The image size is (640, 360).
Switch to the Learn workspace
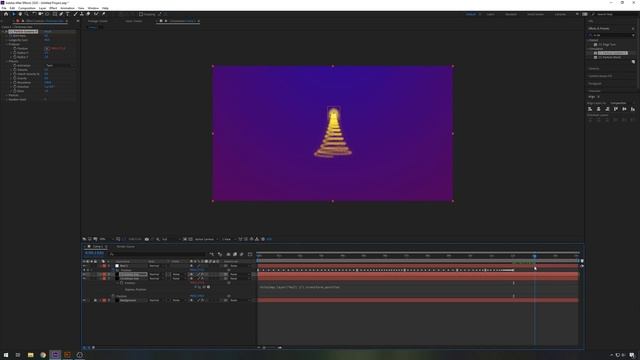tap(490, 14)
